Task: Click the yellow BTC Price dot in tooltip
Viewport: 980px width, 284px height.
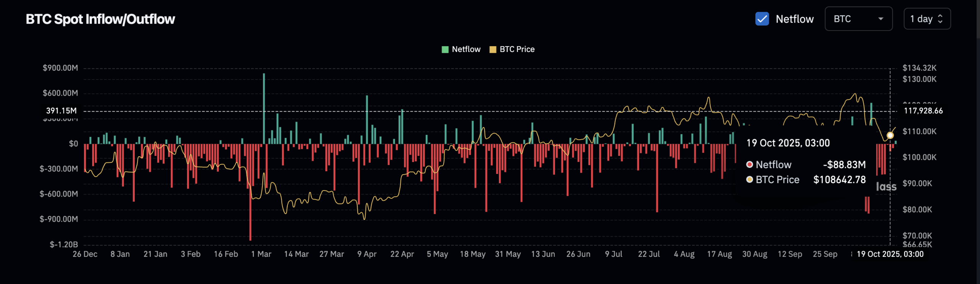Action: pyautogui.click(x=750, y=180)
